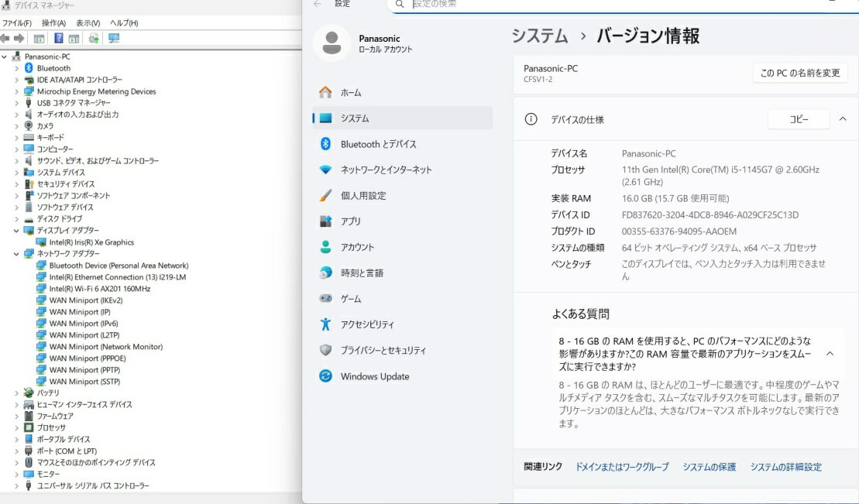Collapse the RAM FAQ answer chevron
859x504 pixels.
[830, 354]
